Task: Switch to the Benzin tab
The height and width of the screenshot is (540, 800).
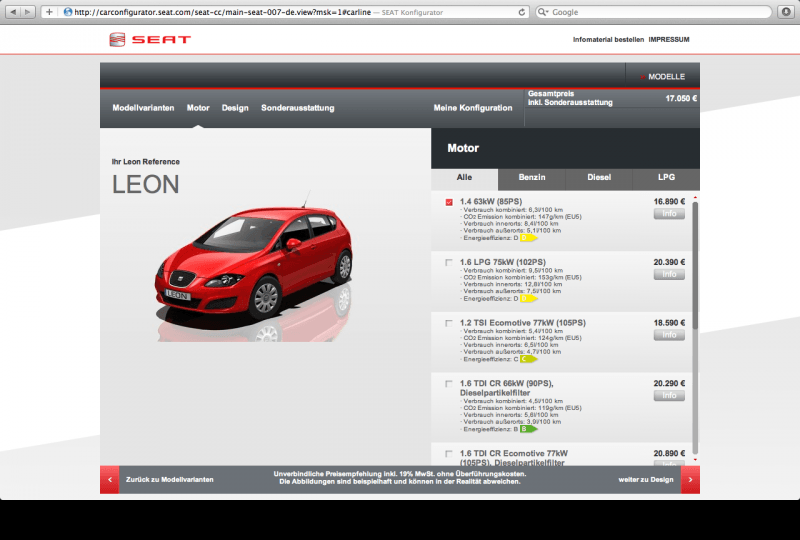Action: 532,178
